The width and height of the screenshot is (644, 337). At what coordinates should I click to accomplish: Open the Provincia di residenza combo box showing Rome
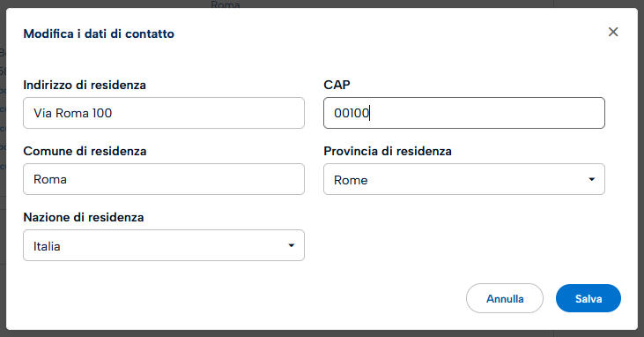coord(464,179)
